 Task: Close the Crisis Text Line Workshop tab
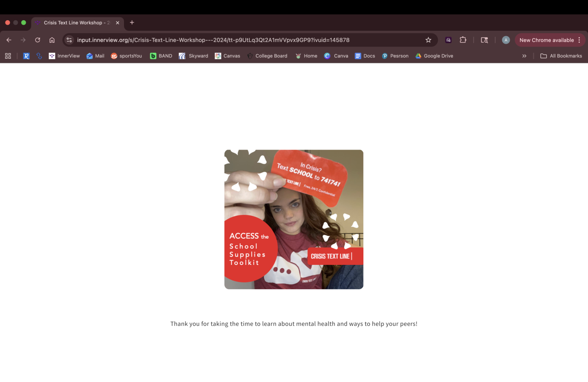pos(118,22)
